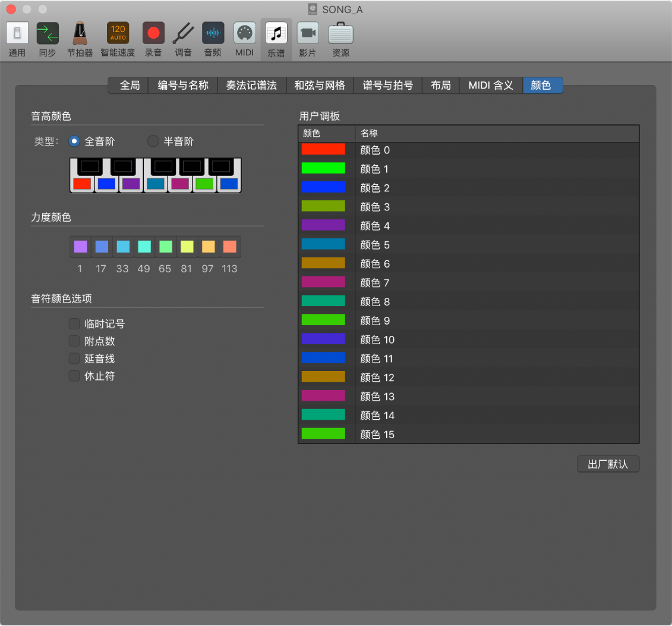Screen dimensions: 672x626
Task: Close the SONG_A settings window
Action: click(x=11, y=9)
